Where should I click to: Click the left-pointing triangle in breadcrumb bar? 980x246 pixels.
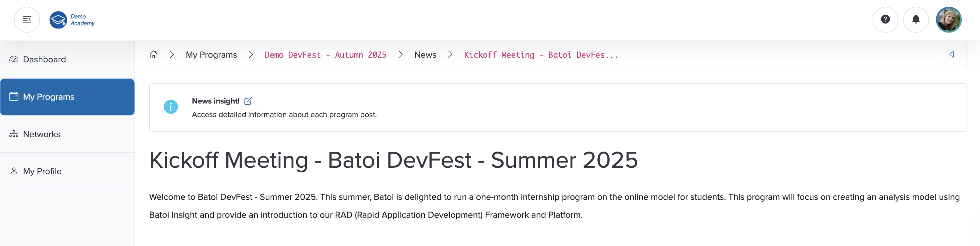(x=951, y=55)
